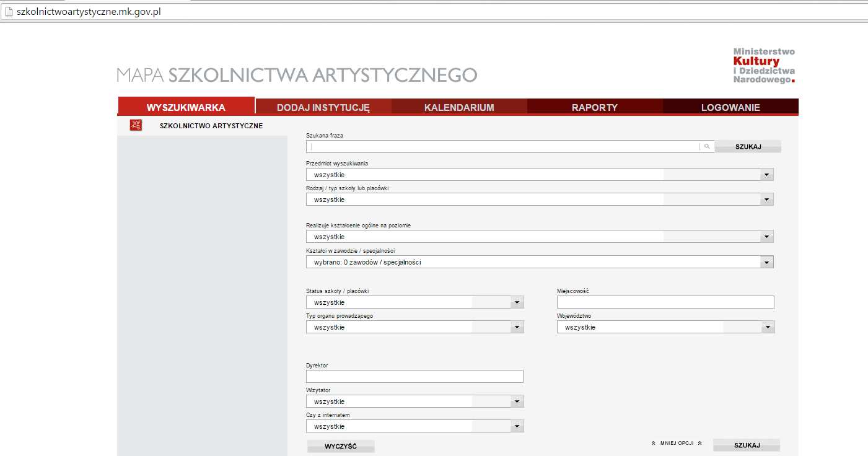This screenshot has height=456, width=868.
Task: Open Kształci w zawodzie / specjalności dropdown
Action: (x=540, y=262)
